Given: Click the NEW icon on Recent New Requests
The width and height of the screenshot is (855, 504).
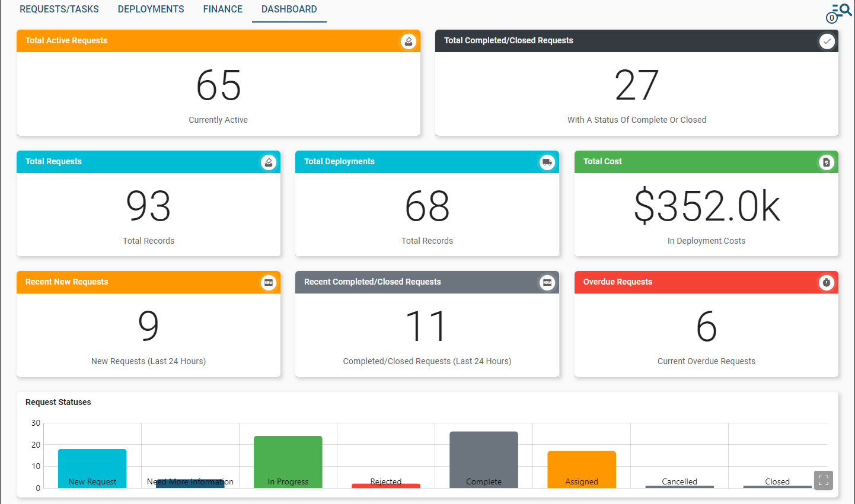Looking at the screenshot, I should [x=269, y=282].
